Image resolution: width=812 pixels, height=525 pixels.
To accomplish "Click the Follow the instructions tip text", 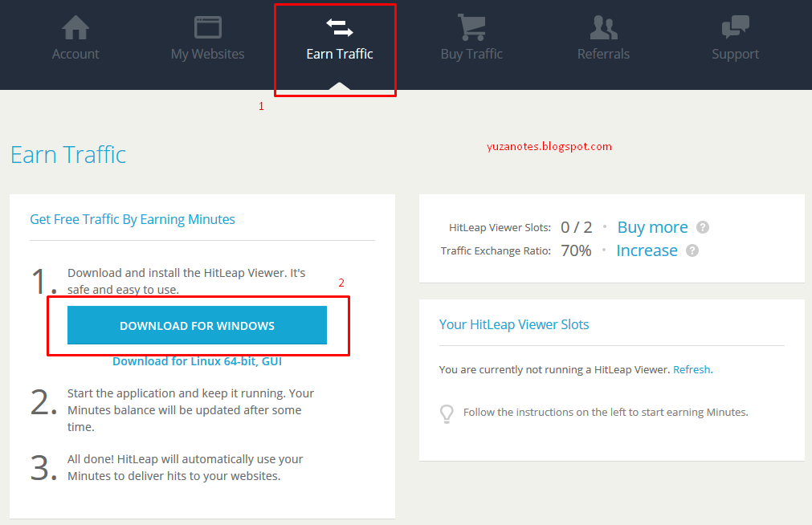I will (606, 412).
